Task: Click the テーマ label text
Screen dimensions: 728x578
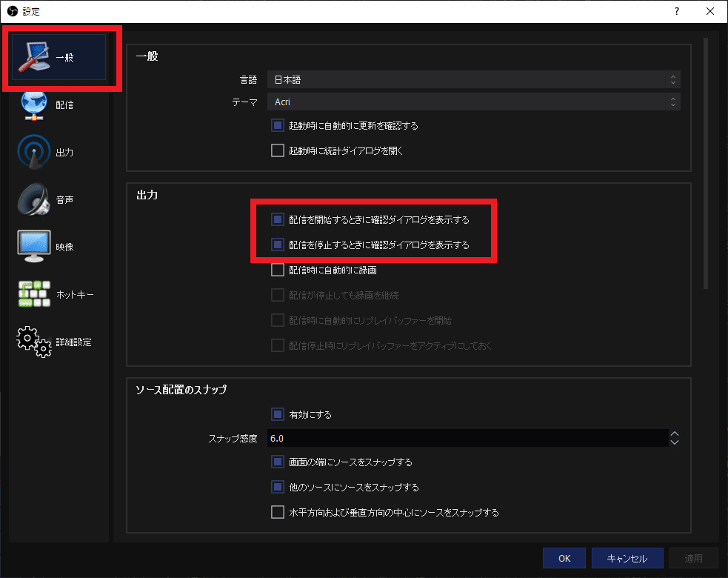Action: point(244,102)
